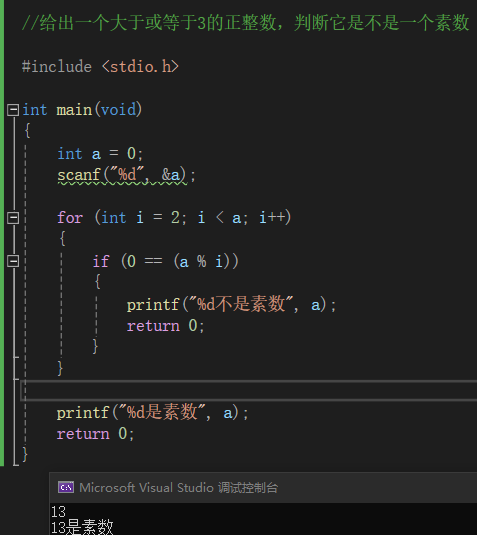Viewport: 477px width, 535px height.
Task: Click printf with "不是素数" string
Action: tap(231, 304)
